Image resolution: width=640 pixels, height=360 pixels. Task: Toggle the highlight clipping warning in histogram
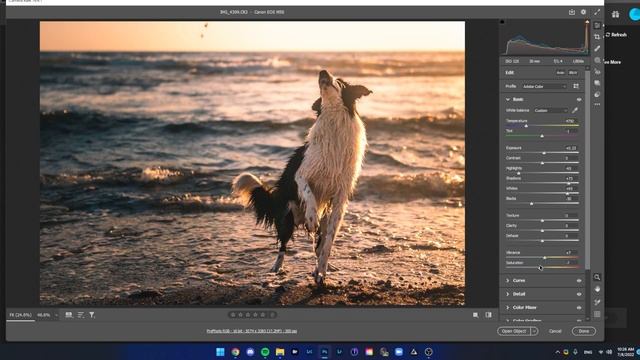pos(587,22)
